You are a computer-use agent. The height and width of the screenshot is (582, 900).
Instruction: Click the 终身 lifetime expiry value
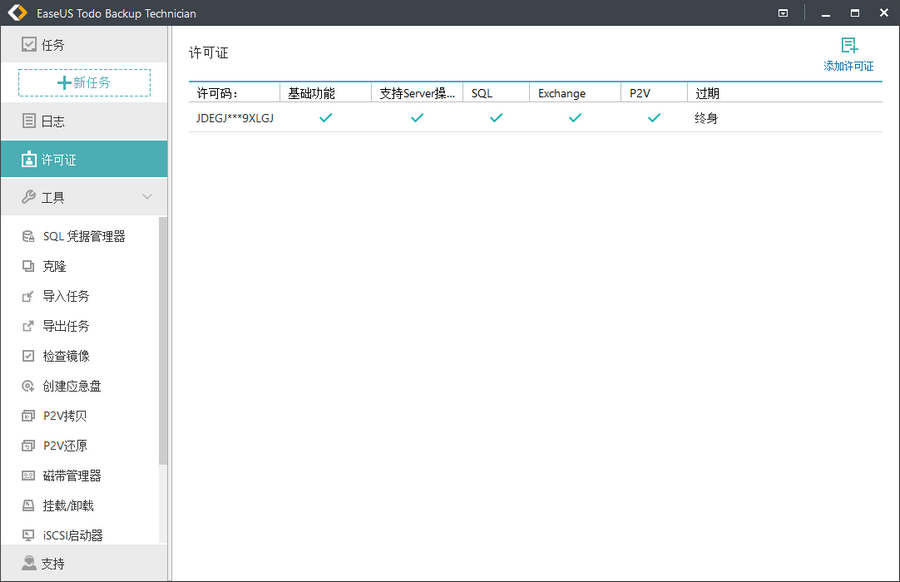[706, 118]
